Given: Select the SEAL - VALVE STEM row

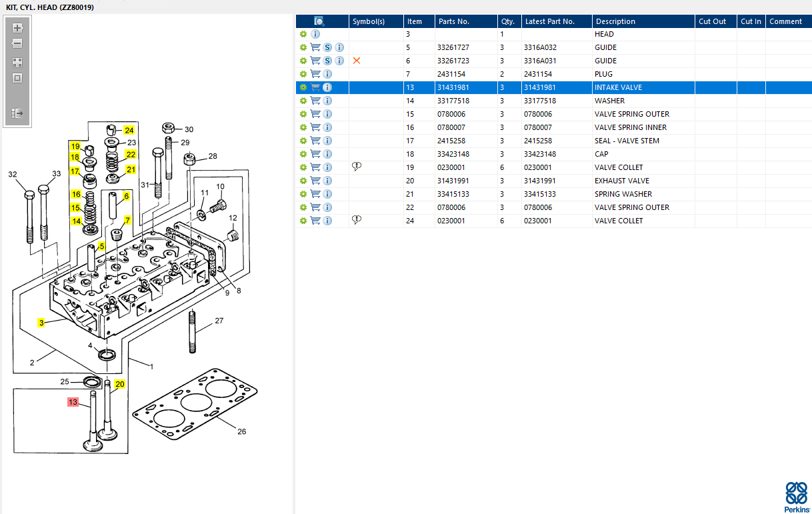Looking at the screenshot, I should coord(627,141).
